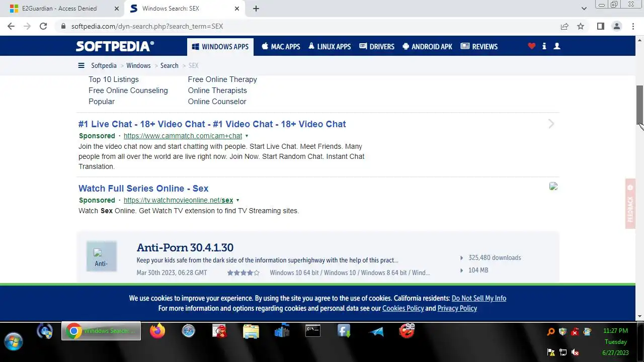Click the Search breadcrumb link
The image size is (644, 362).
point(169,65)
